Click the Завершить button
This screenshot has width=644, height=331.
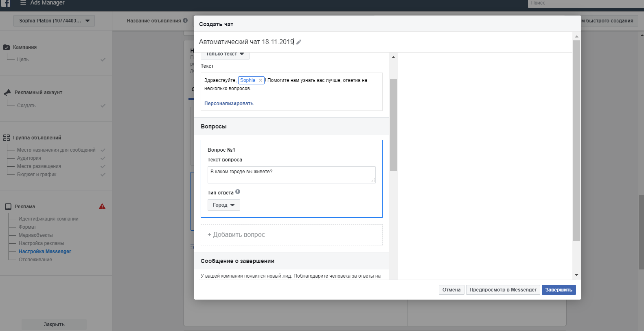click(559, 290)
